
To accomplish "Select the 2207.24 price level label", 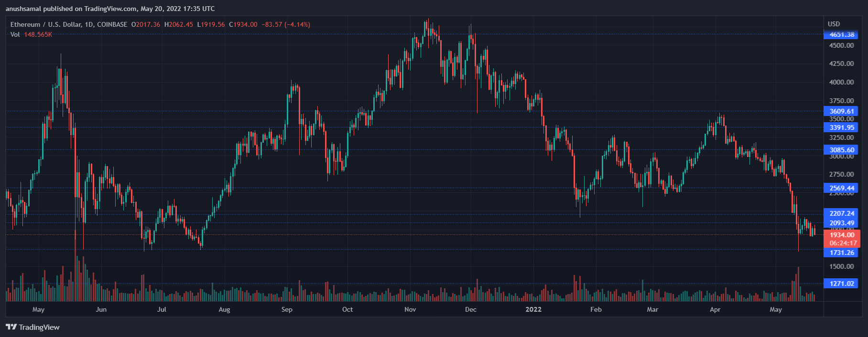I will coord(841,213).
